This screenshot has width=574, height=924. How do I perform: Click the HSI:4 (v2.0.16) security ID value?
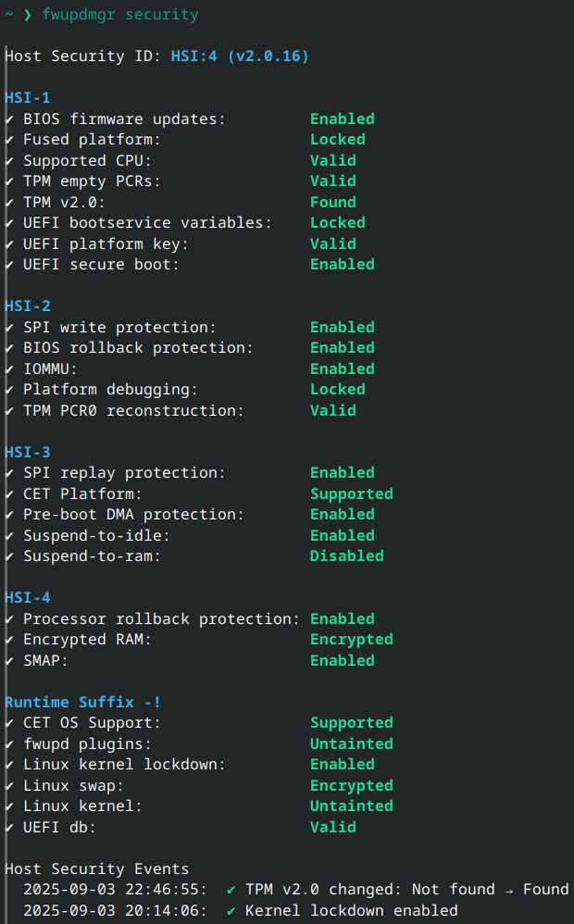[x=240, y=56]
